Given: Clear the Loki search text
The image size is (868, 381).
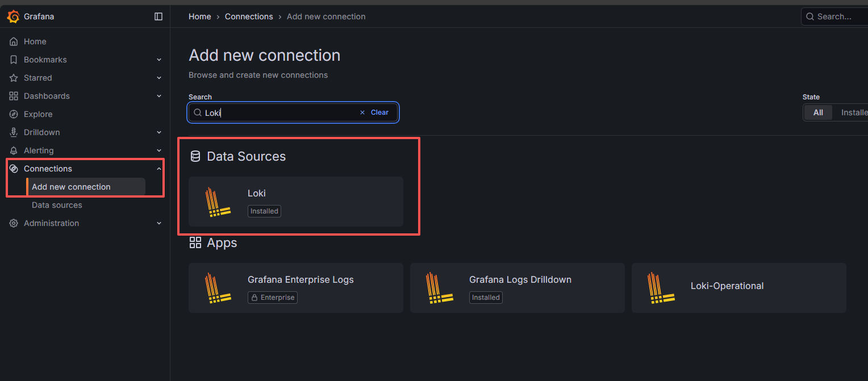Looking at the screenshot, I should [375, 112].
